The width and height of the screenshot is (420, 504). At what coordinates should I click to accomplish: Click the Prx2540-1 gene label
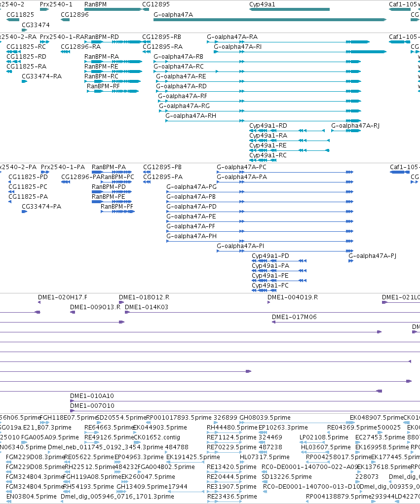pyautogui.click(x=56, y=4)
